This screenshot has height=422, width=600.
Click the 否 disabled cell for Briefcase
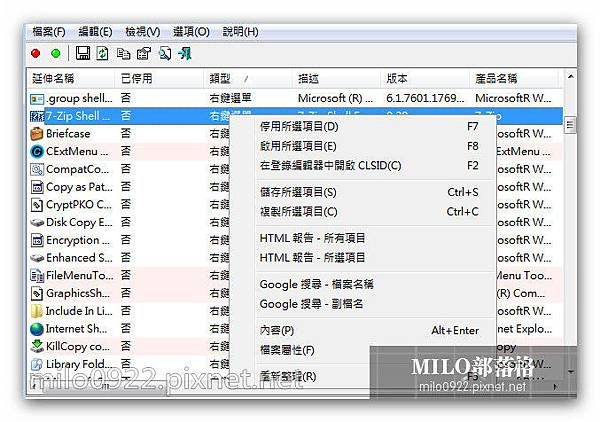pyautogui.click(x=126, y=134)
